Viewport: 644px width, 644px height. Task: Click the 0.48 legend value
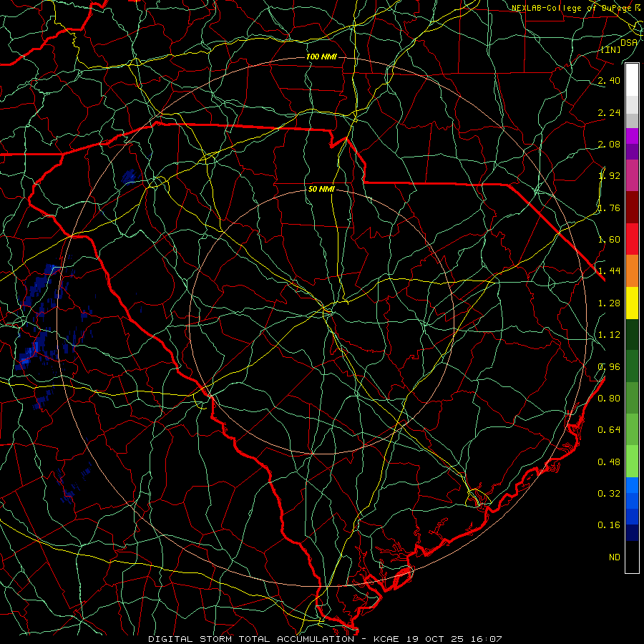point(609,462)
